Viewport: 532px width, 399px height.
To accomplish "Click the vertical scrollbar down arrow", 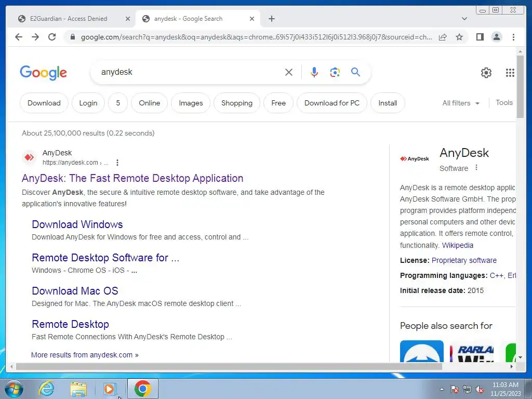I will (520, 357).
